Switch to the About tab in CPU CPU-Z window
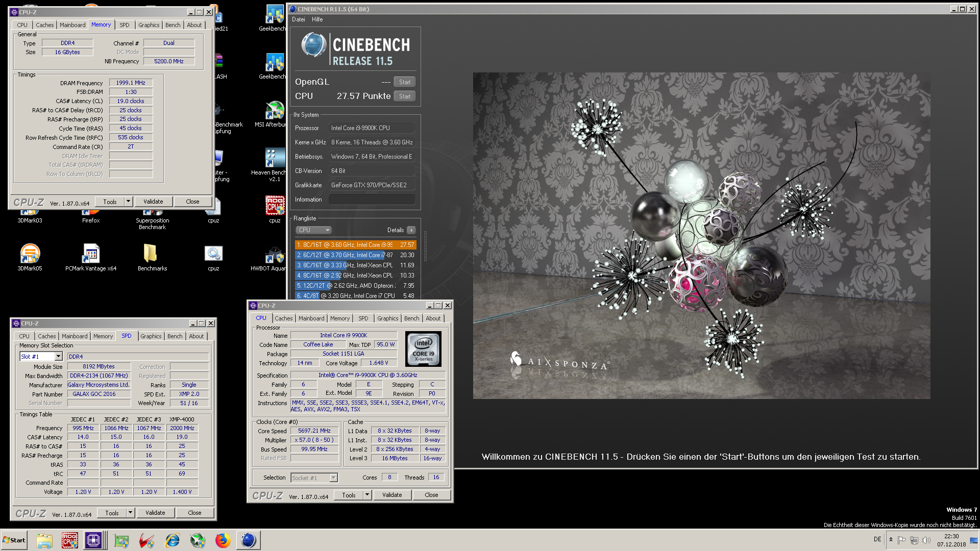This screenshot has height=551, width=980. 433,318
